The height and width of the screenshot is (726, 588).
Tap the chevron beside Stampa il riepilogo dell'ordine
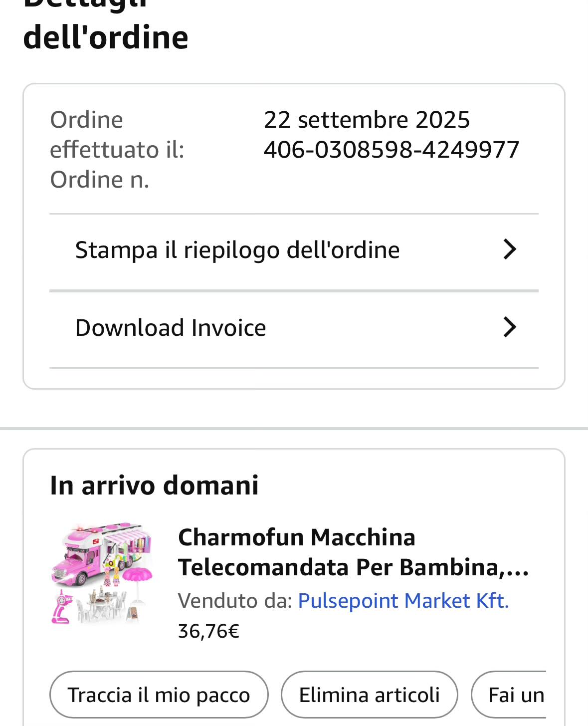[x=509, y=249]
